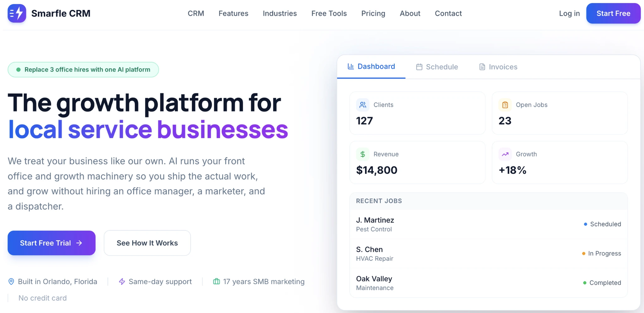The height and width of the screenshot is (313, 644).
Task: Click the $14,800 revenue value
Action: coord(376,170)
